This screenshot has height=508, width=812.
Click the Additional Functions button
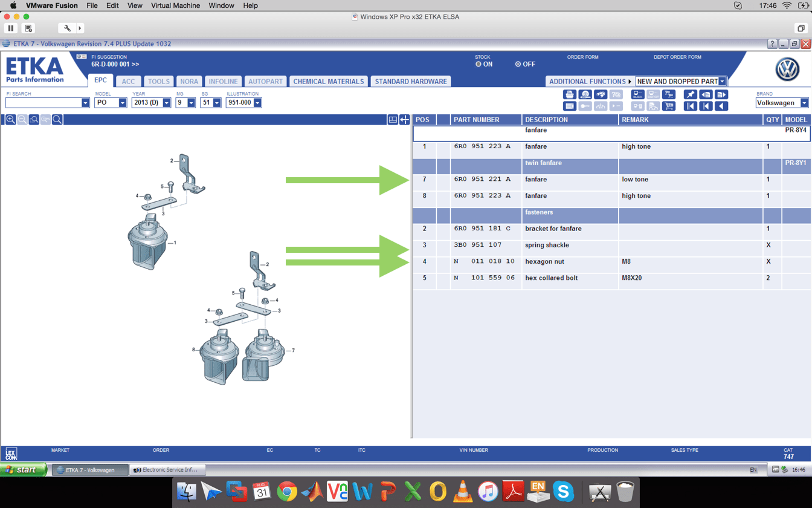coord(589,81)
